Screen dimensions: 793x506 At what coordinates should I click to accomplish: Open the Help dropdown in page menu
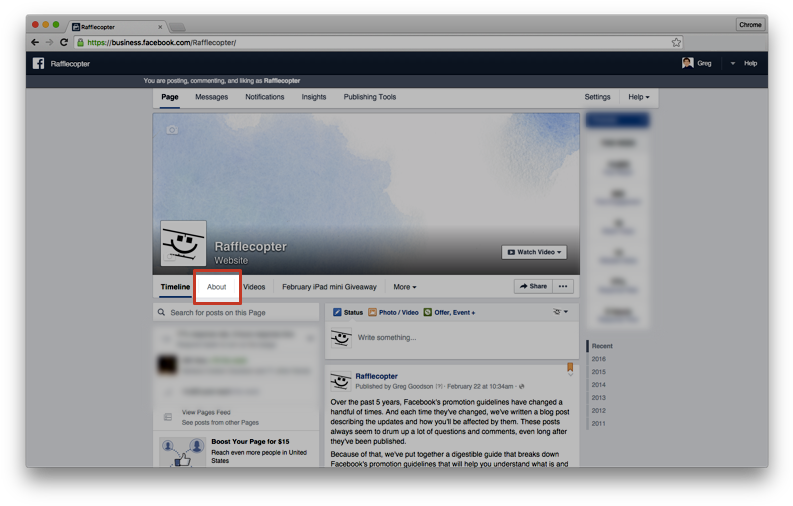point(639,97)
